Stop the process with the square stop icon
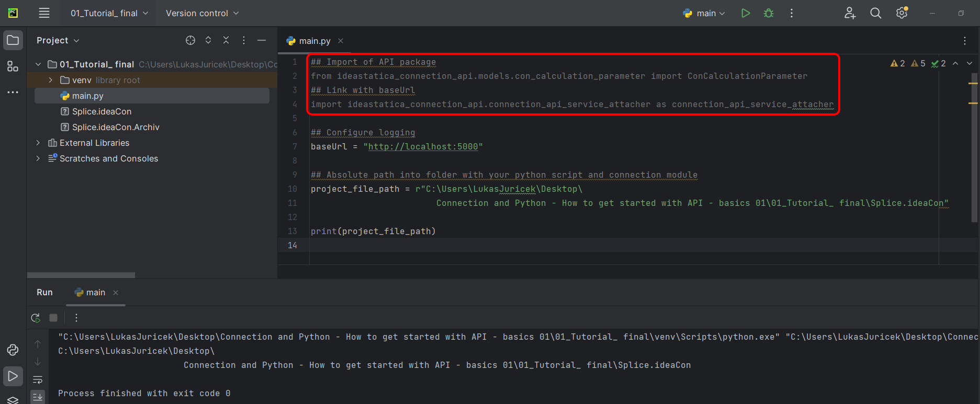Viewport: 980px width, 404px height. tap(53, 318)
